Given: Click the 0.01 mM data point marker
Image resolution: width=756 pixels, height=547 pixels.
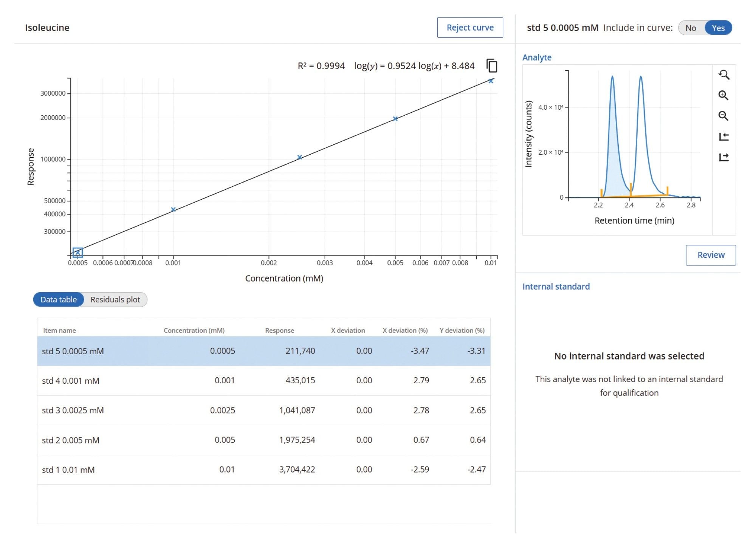Looking at the screenshot, I should click(x=491, y=81).
